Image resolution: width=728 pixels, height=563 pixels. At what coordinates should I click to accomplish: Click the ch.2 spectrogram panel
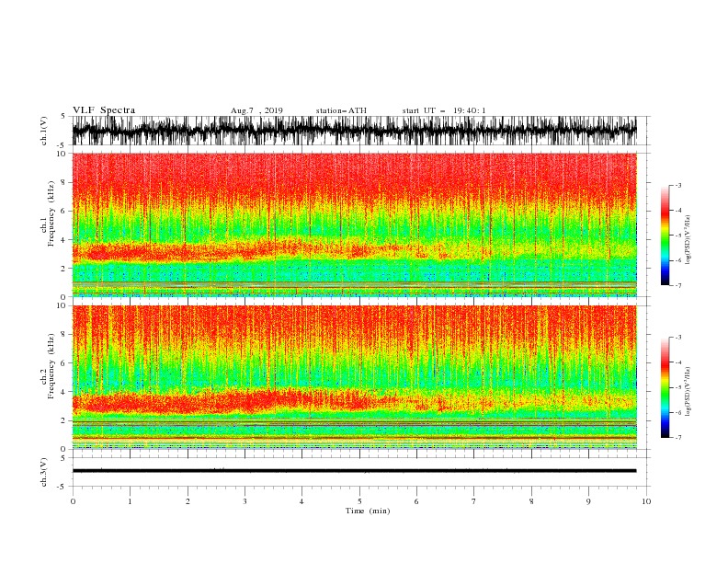tap(354, 377)
